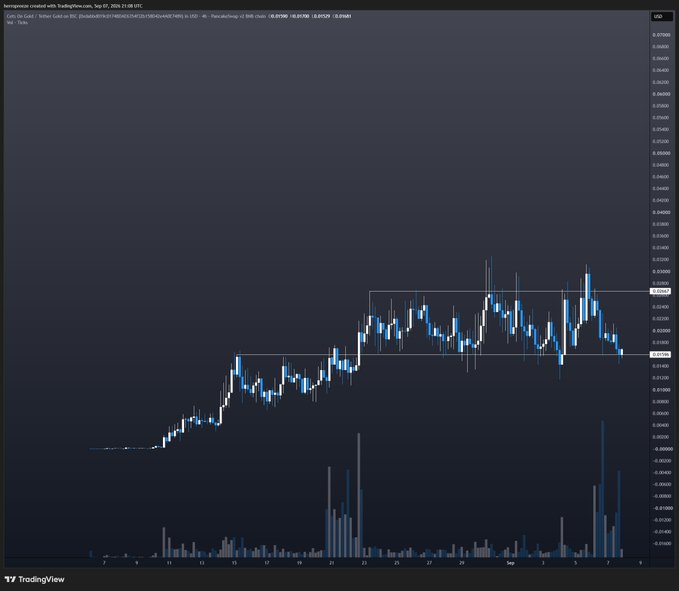Click the 'created with TradingView.com' header text
This screenshot has width=679, height=591.
tap(73, 6)
